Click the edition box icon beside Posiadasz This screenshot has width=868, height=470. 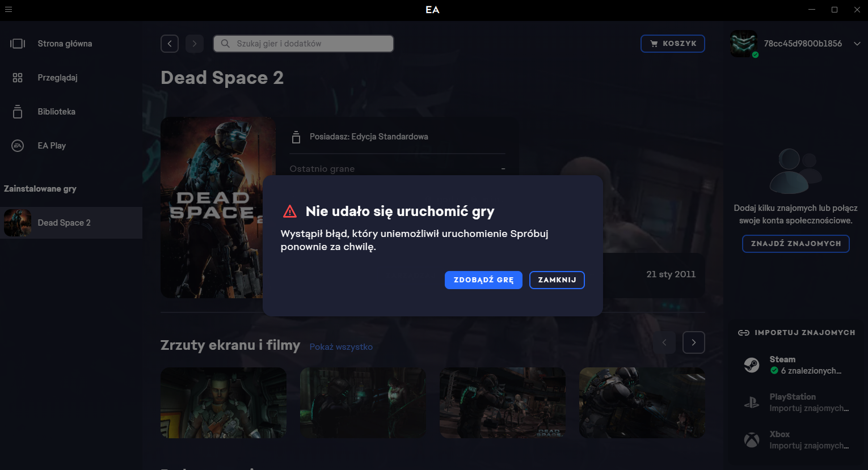[296, 137]
